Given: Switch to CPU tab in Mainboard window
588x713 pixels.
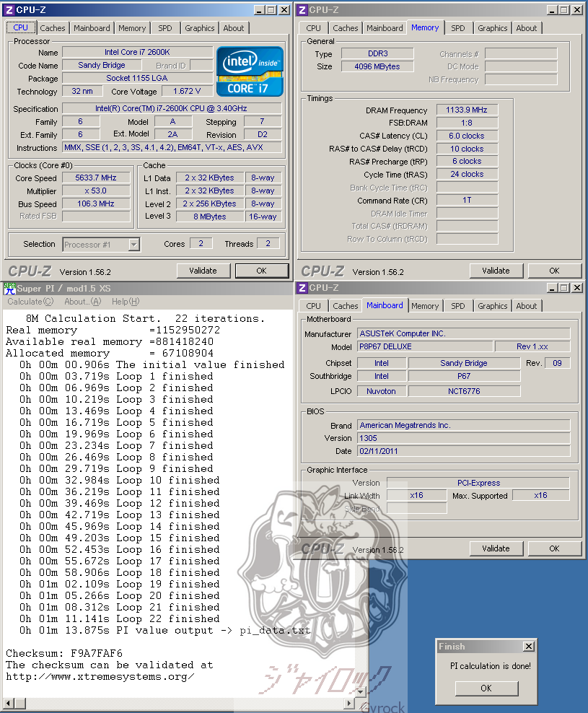Looking at the screenshot, I should (313, 306).
